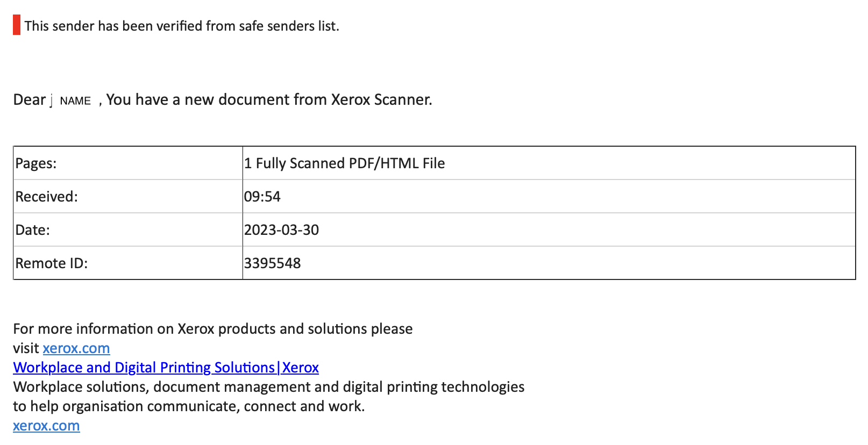Viewport: 868px width, 445px height.
Task: Click the "Date:" label cell
Action: coord(33,230)
